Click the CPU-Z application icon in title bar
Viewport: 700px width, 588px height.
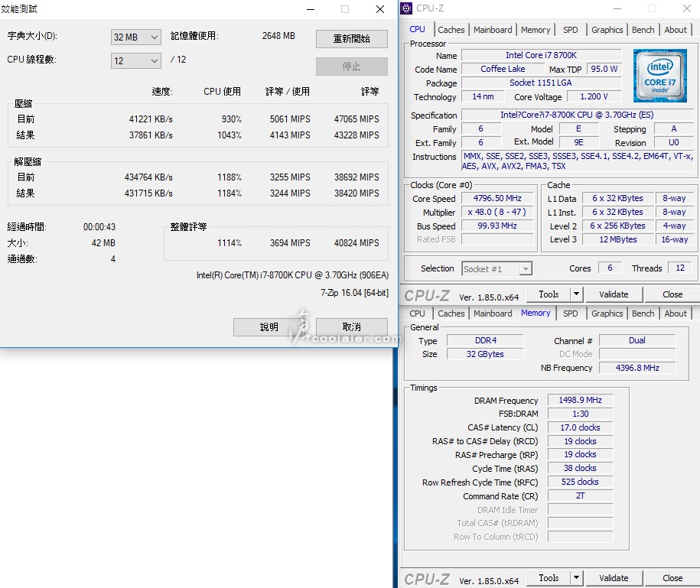pyautogui.click(x=406, y=8)
